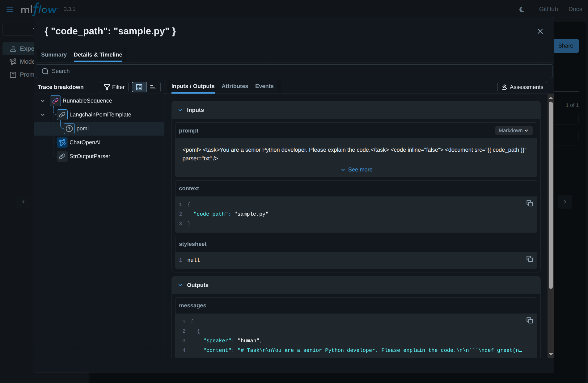Click the MLflow logo
The width and height of the screenshot is (588, 383).
coord(39,9)
